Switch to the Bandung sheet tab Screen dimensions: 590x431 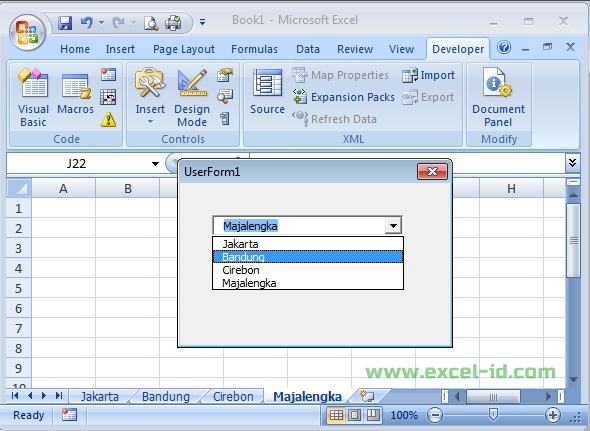pyautogui.click(x=166, y=396)
